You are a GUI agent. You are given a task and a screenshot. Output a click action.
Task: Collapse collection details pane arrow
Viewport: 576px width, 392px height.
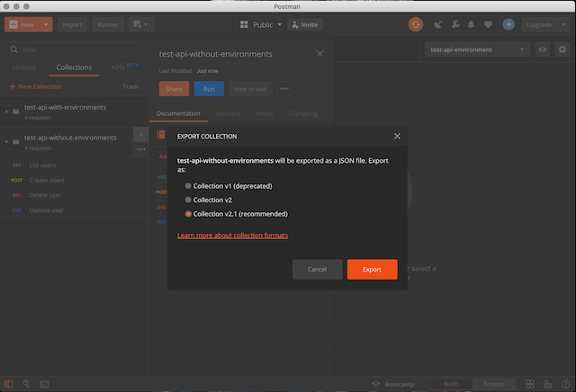[x=141, y=134]
